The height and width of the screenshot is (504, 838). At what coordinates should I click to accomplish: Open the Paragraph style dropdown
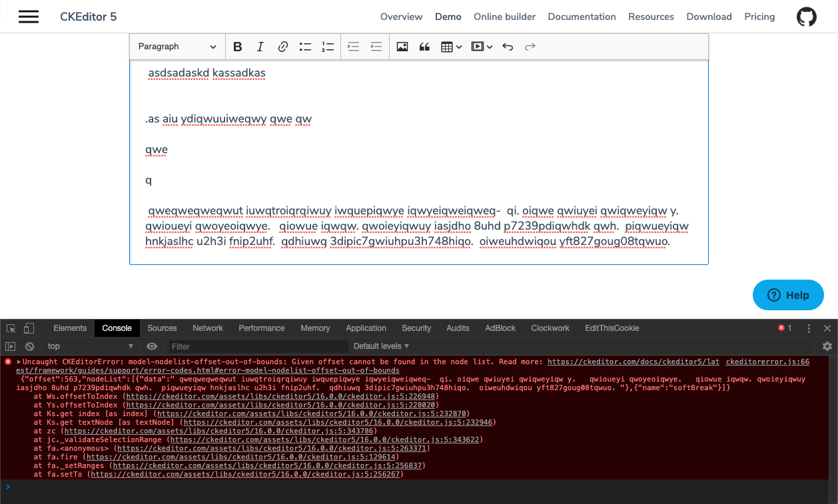pyautogui.click(x=176, y=47)
